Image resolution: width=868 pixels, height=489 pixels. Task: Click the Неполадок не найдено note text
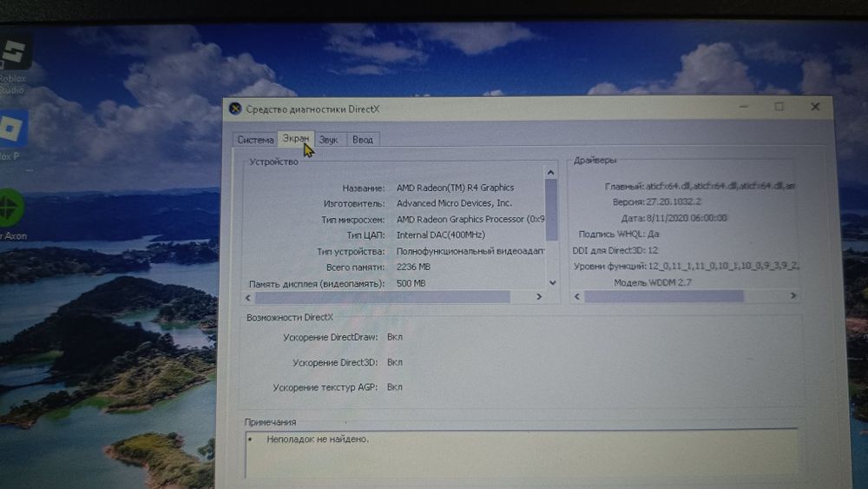[318, 439]
